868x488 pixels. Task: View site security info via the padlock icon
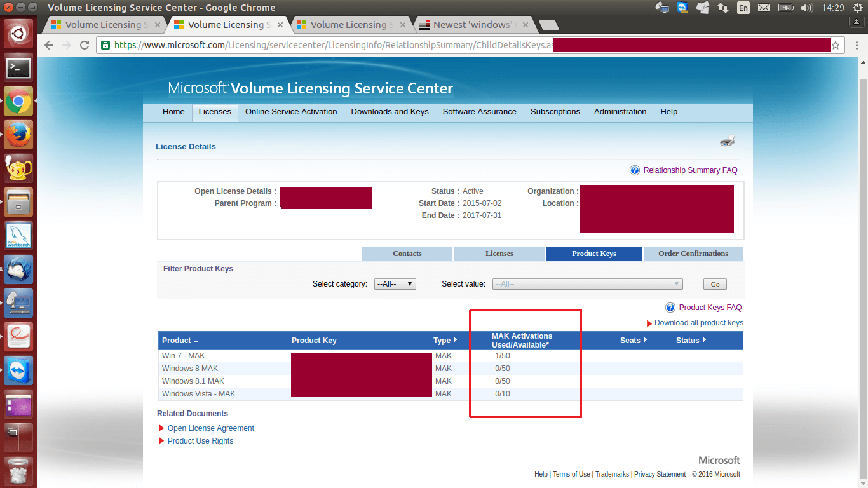(105, 45)
